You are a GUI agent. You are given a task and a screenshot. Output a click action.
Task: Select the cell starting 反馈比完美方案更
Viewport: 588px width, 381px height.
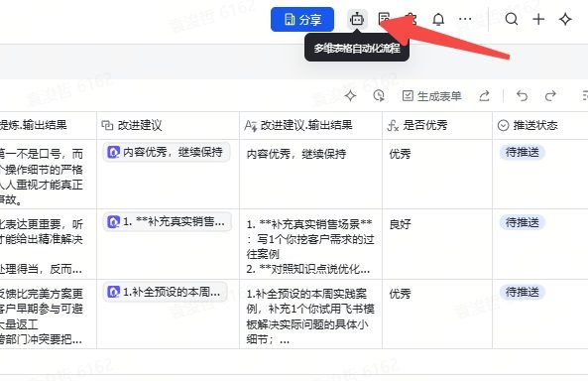(x=48, y=315)
